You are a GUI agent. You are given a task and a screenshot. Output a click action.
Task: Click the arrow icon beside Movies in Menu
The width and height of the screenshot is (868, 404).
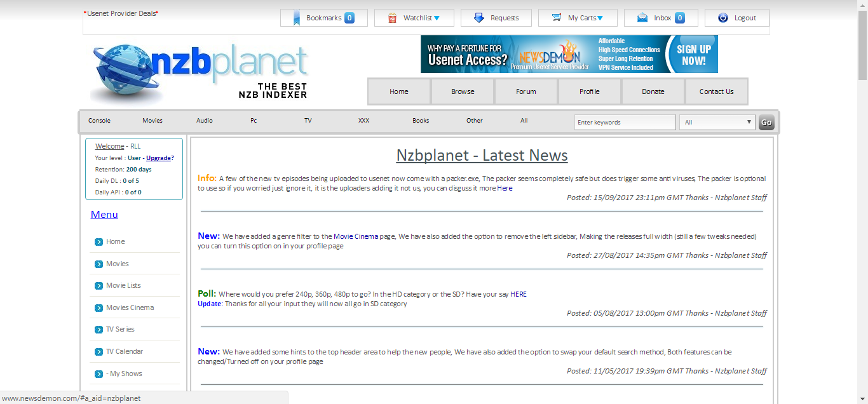click(98, 264)
